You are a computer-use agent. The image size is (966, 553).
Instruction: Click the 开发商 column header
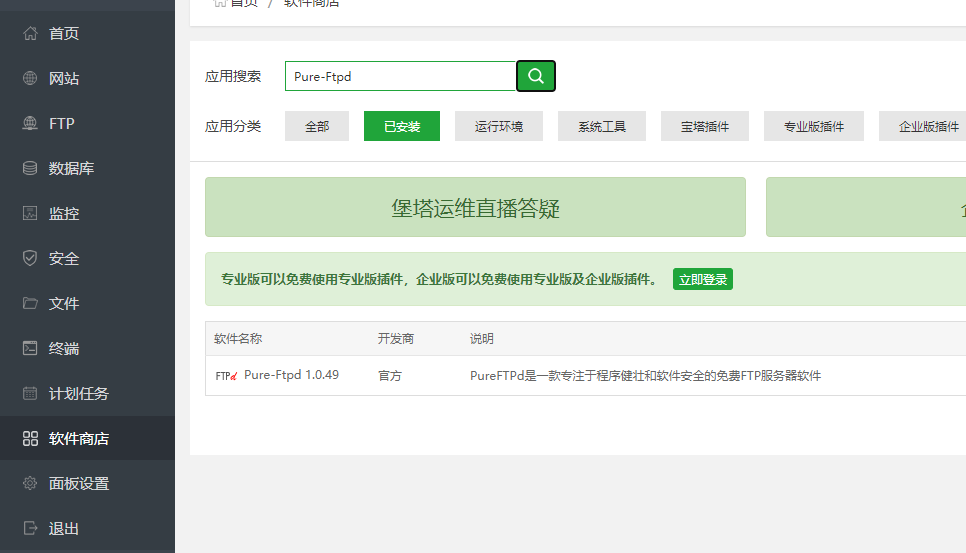coord(396,339)
